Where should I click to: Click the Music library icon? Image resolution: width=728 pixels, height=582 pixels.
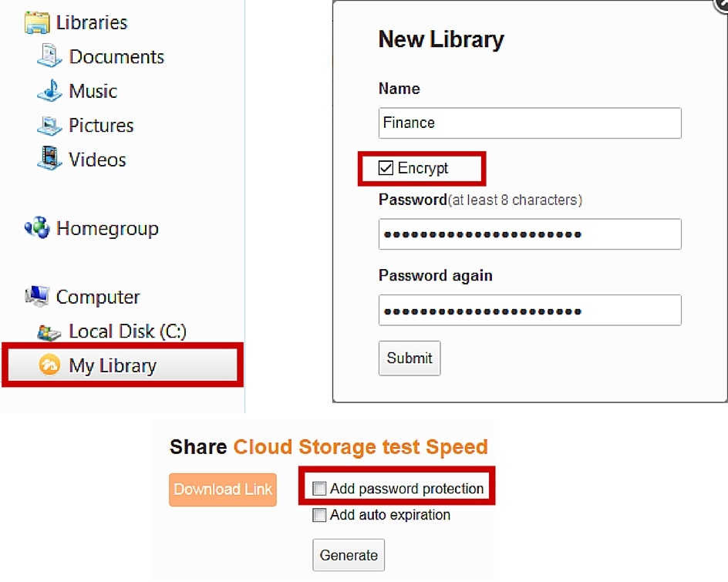[49, 91]
